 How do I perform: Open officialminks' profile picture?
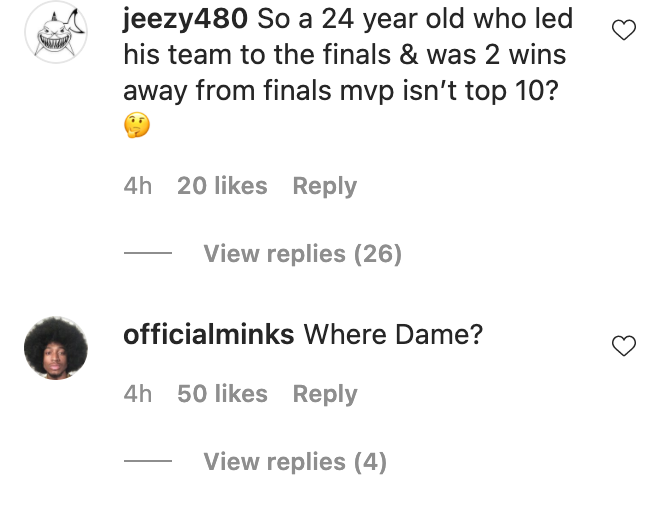tap(55, 348)
